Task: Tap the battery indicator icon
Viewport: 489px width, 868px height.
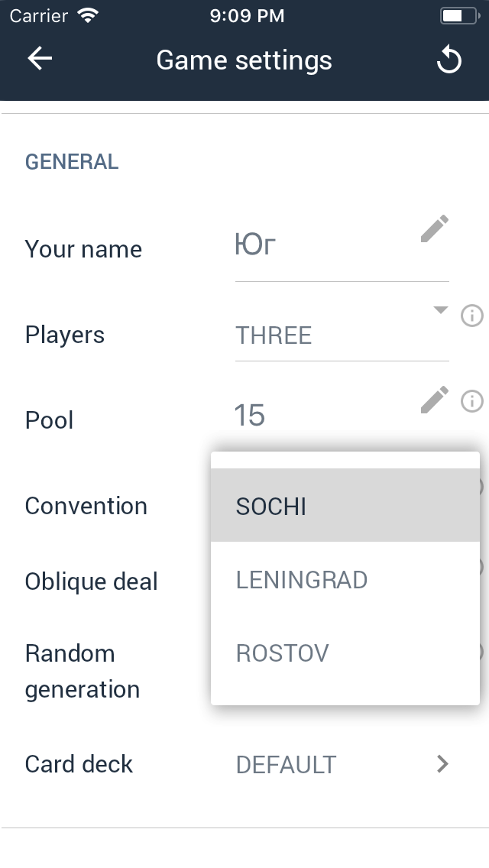Action: click(458, 15)
